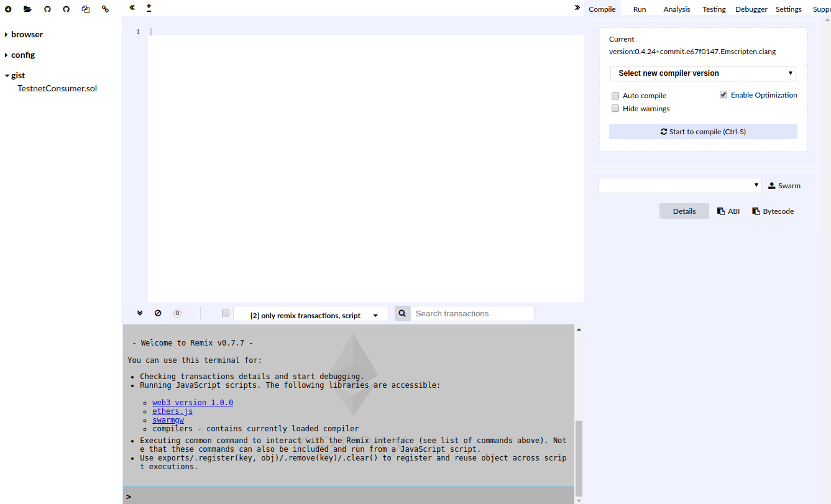Click the terminal scrollbar down arrow
831x504 pixels.
point(579,500)
